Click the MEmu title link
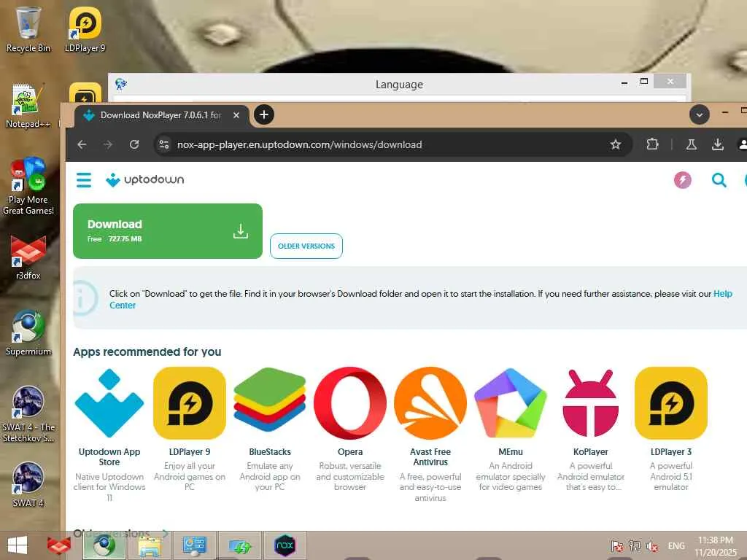The height and width of the screenshot is (560, 747). coord(511,452)
